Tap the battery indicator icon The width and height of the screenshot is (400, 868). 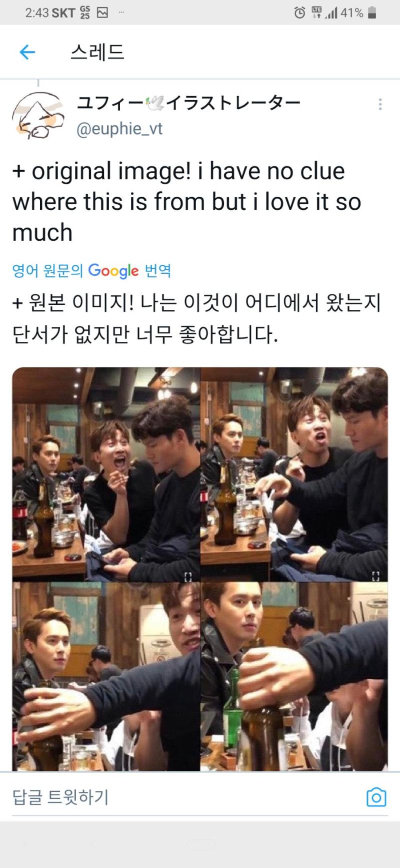pos(371,13)
